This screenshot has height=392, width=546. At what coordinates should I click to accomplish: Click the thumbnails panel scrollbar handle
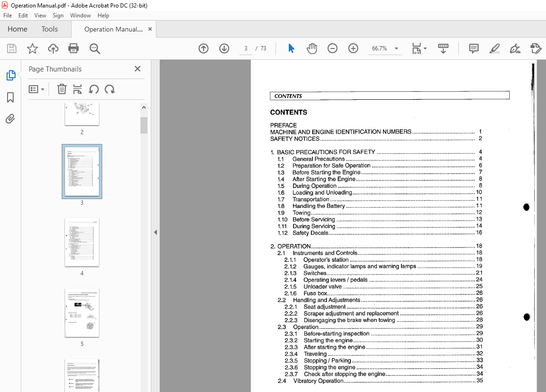144,125
